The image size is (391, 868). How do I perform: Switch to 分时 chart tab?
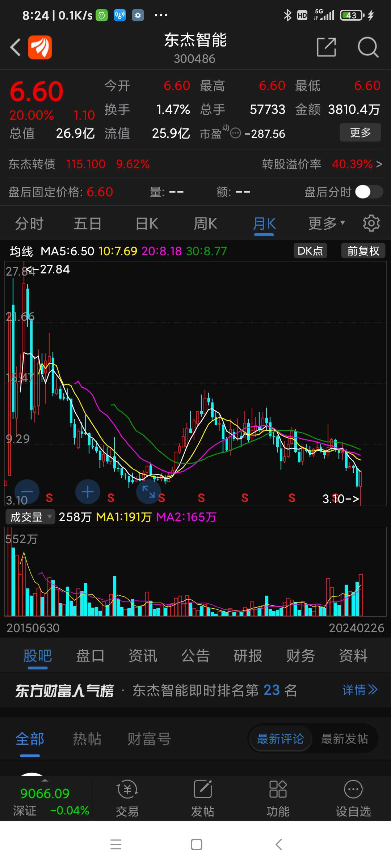(29, 224)
